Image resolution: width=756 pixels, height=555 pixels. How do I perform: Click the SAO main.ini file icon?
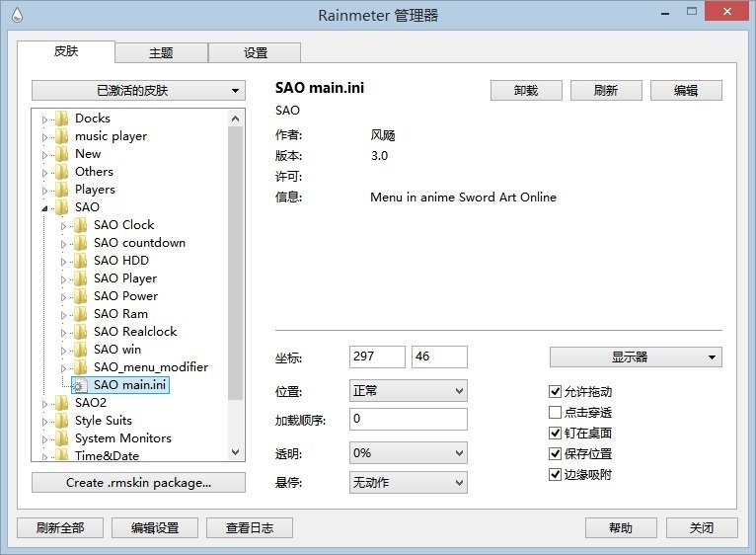(x=80, y=385)
